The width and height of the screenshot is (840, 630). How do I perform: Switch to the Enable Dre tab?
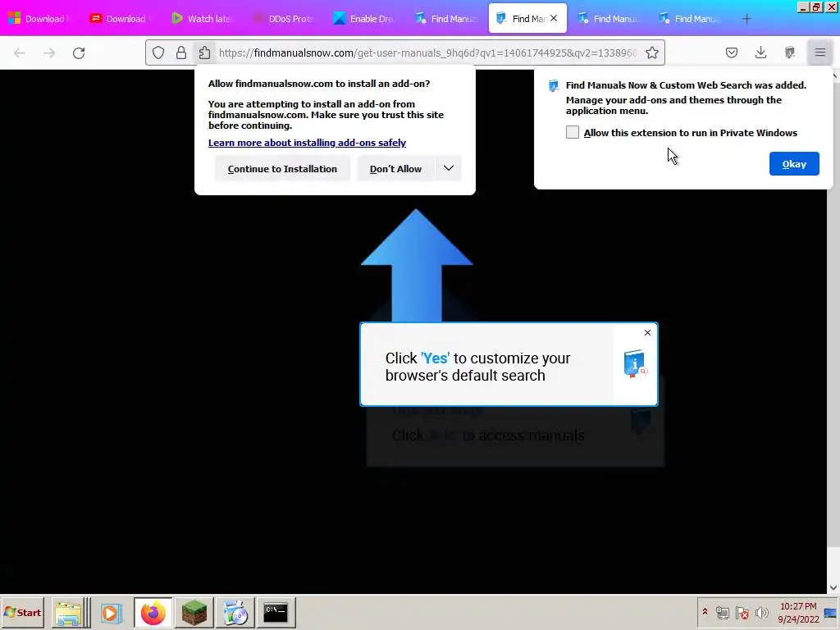(364, 19)
